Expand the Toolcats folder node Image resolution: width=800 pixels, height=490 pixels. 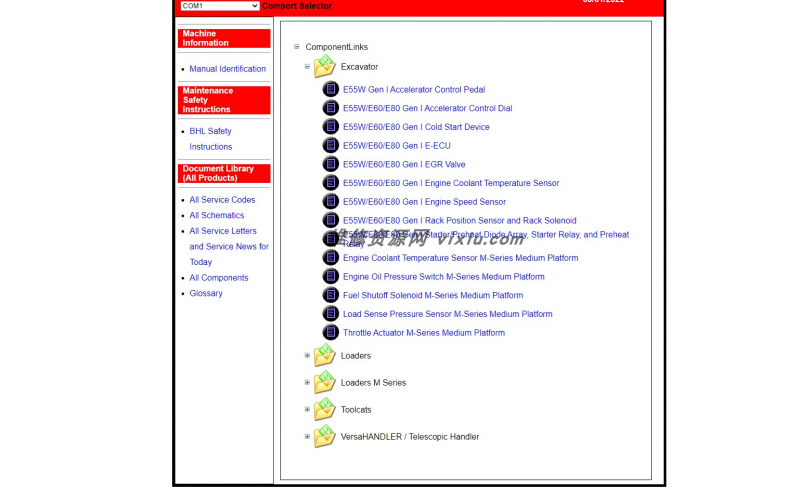click(x=307, y=409)
